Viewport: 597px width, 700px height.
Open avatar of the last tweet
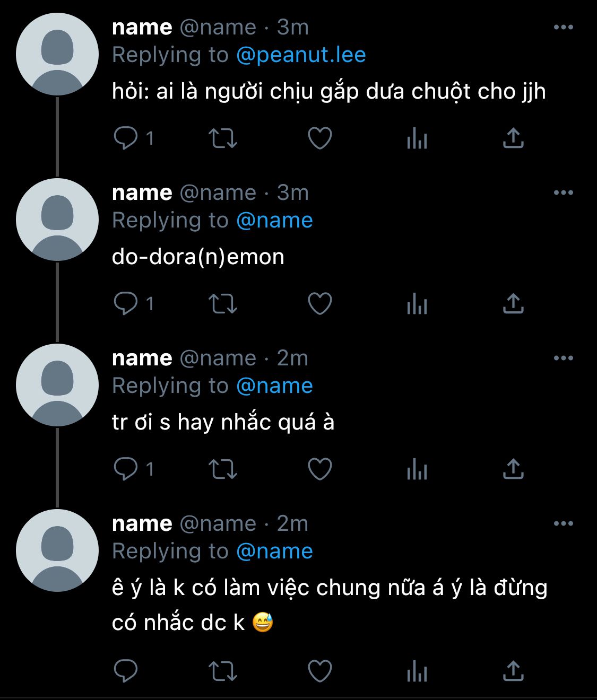pyautogui.click(x=57, y=550)
